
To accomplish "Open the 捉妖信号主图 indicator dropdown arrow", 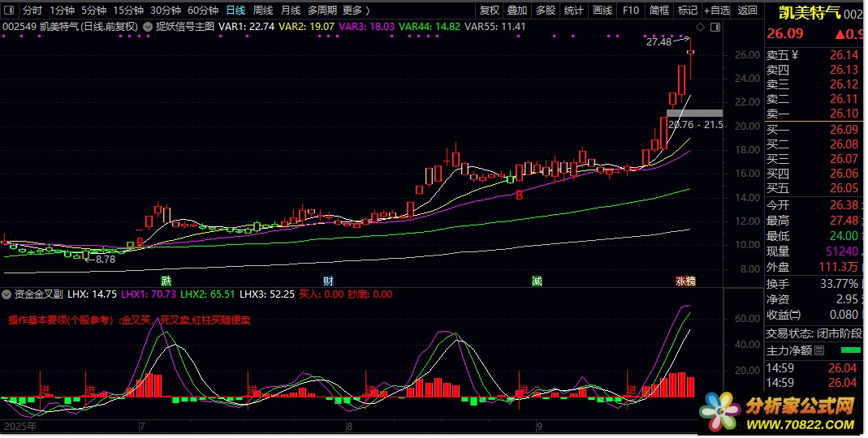I will 147,27.
